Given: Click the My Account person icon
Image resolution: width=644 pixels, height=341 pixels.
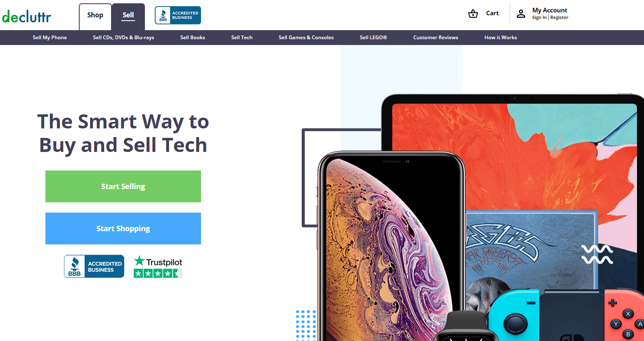Looking at the screenshot, I should coord(521,14).
